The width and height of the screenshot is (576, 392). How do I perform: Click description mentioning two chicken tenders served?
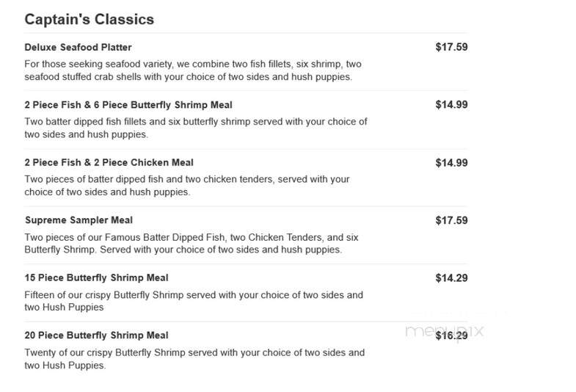pos(187,186)
